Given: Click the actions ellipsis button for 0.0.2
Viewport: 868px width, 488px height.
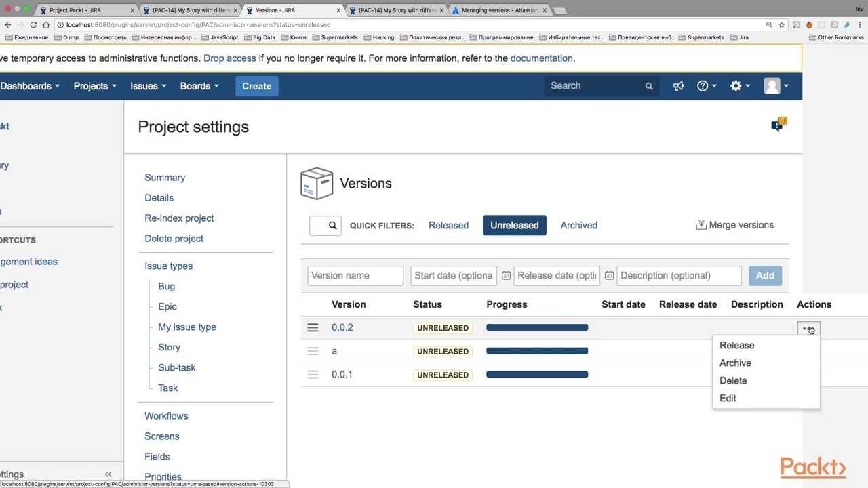Looking at the screenshot, I should point(808,329).
